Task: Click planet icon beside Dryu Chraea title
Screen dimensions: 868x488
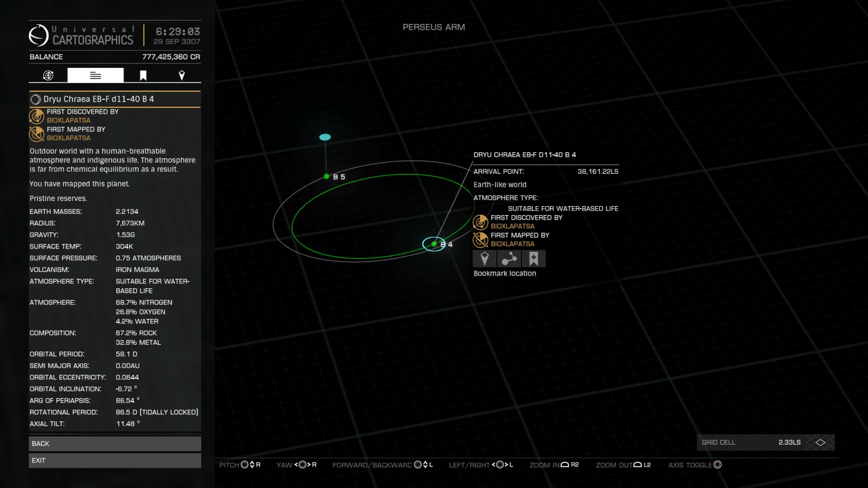Action: click(35, 99)
